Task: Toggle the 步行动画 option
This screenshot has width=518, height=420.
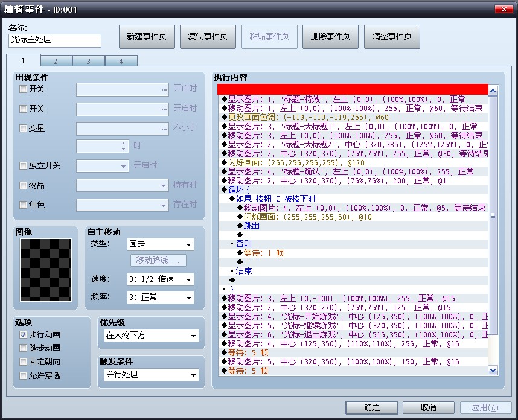Action: point(23,334)
